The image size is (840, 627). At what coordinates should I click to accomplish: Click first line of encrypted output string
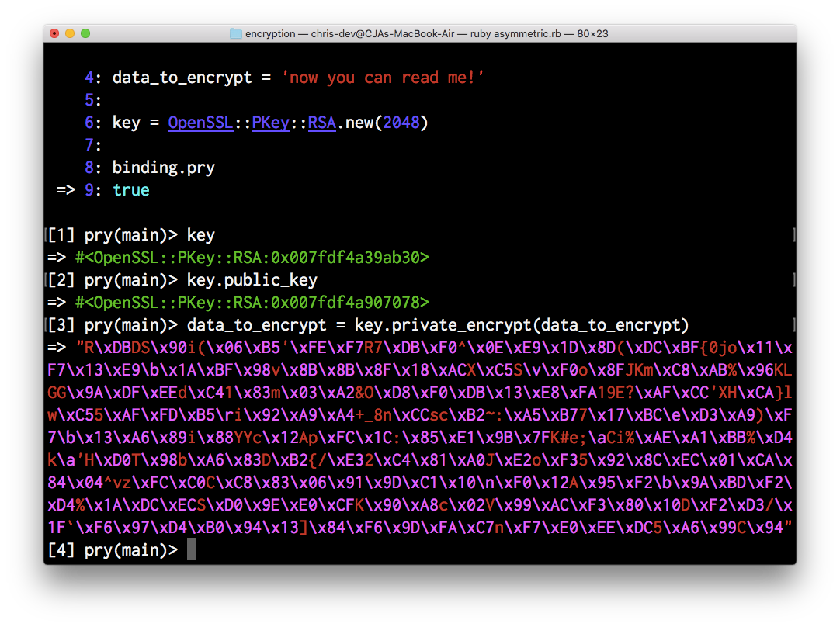click(434, 348)
